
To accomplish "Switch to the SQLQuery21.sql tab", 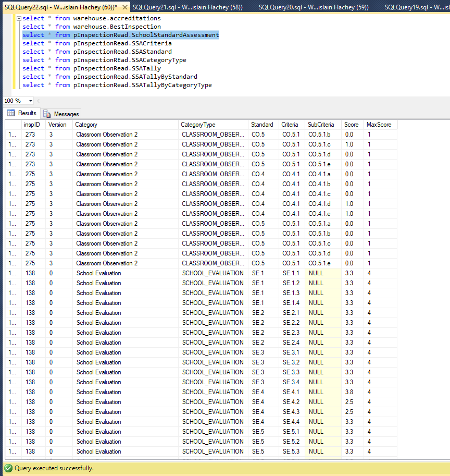I will tap(187, 7).
